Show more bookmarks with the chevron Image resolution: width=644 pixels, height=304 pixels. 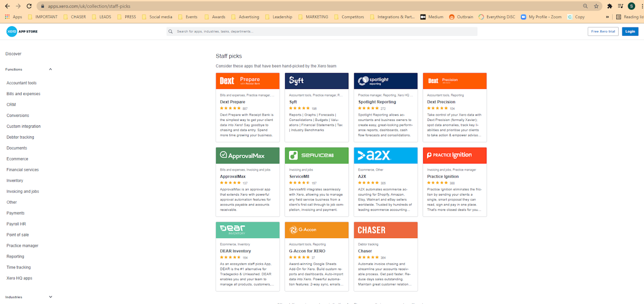click(x=607, y=17)
